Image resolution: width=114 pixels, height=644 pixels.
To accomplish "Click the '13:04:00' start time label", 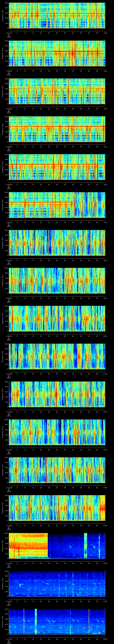I will coord(9,147).
